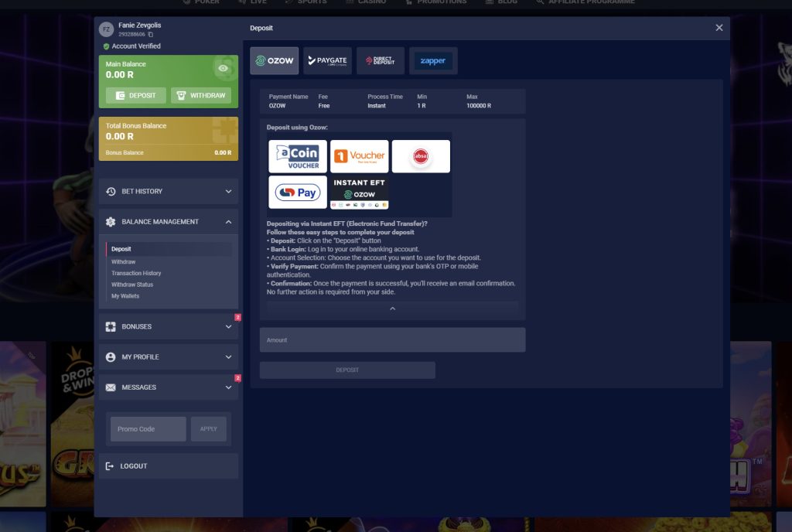Choose the aCoin Voucher option

coord(298,156)
